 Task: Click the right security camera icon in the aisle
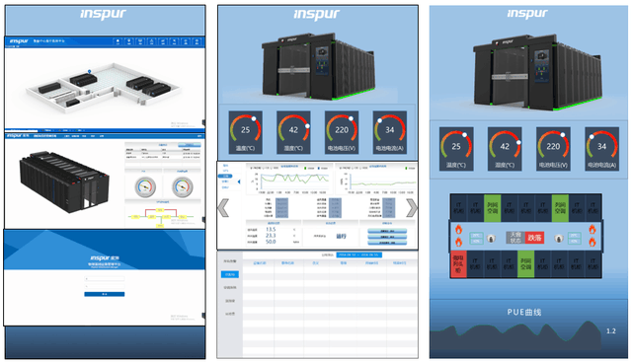[559, 239]
